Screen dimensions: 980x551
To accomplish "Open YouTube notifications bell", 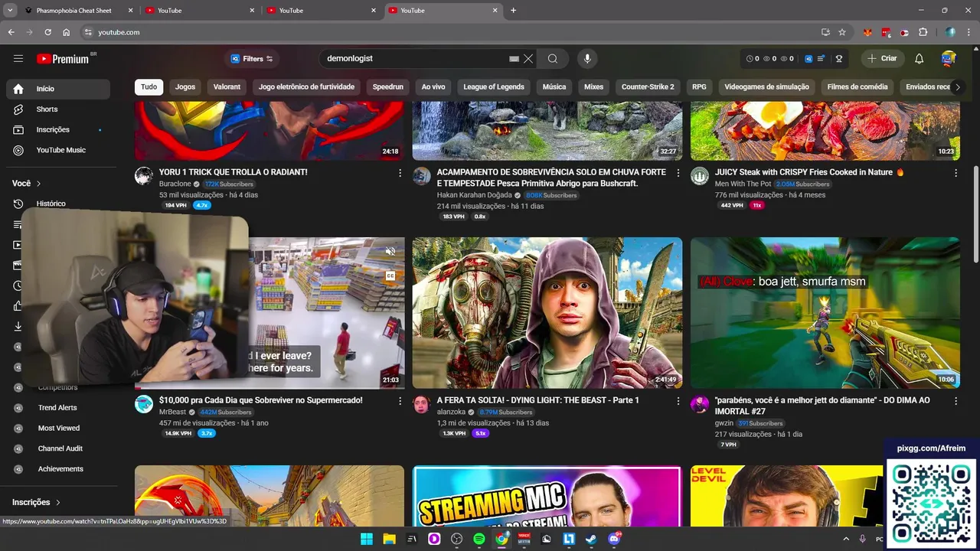I will (x=920, y=58).
